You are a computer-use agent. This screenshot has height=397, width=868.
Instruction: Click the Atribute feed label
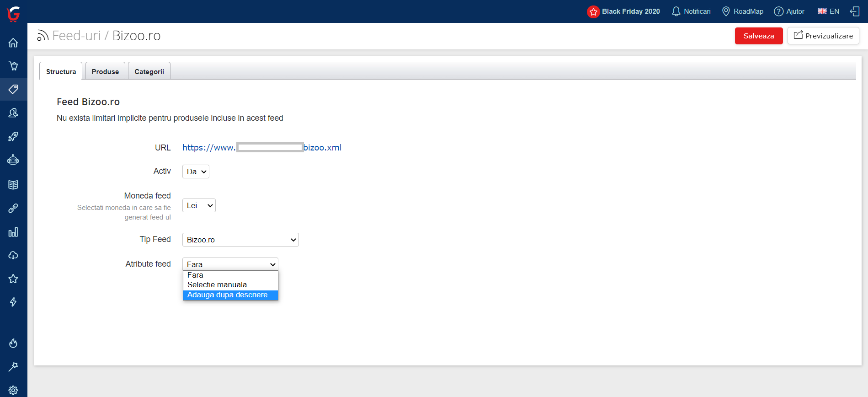[x=148, y=264]
